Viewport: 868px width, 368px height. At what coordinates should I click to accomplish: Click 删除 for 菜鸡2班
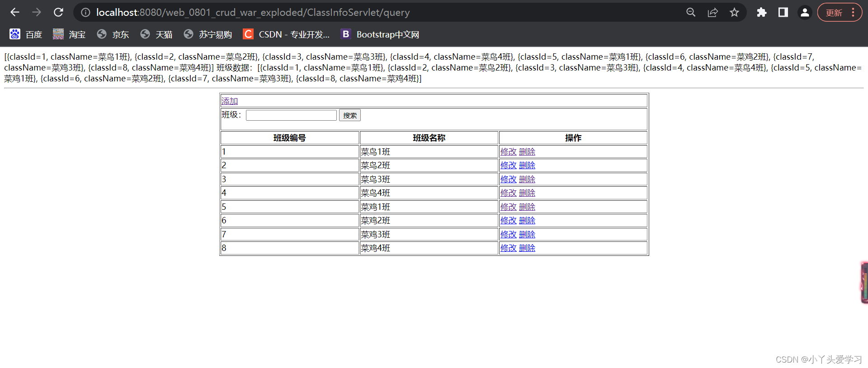pyautogui.click(x=527, y=221)
